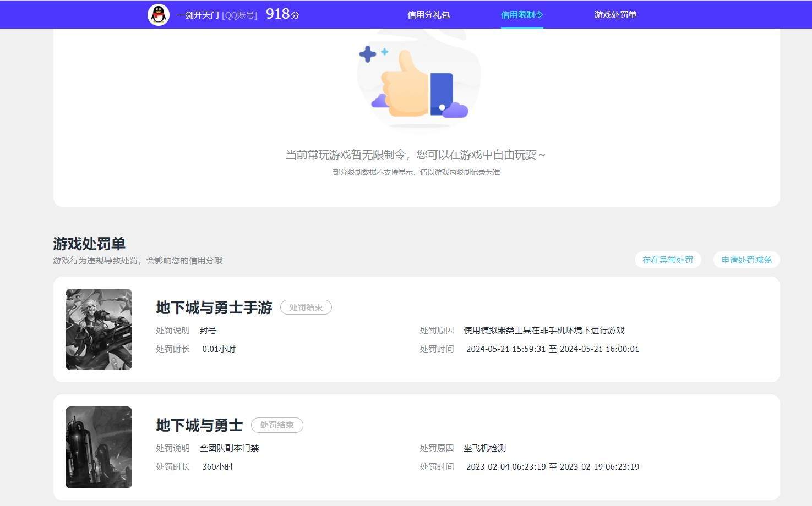The image size is (812, 506).
Task: Click the [QQ账号] label
Action: (239, 15)
